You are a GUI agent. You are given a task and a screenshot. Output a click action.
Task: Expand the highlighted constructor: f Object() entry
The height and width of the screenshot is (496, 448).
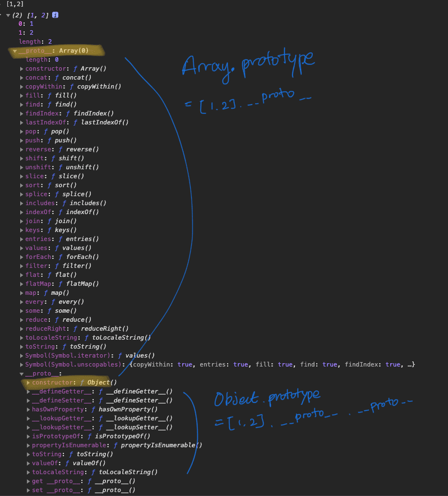(x=28, y=383)
